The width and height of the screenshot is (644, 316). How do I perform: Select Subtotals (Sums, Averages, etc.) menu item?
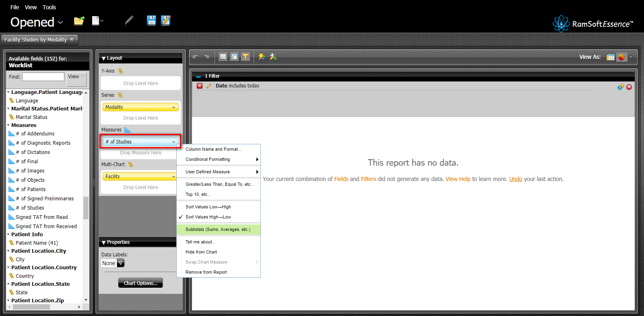218,229
